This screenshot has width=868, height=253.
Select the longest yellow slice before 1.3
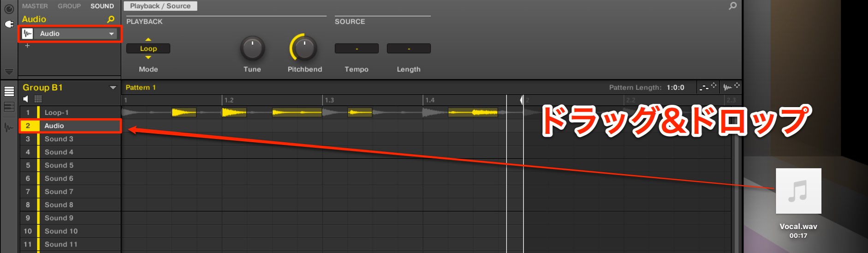pos(297,112)
